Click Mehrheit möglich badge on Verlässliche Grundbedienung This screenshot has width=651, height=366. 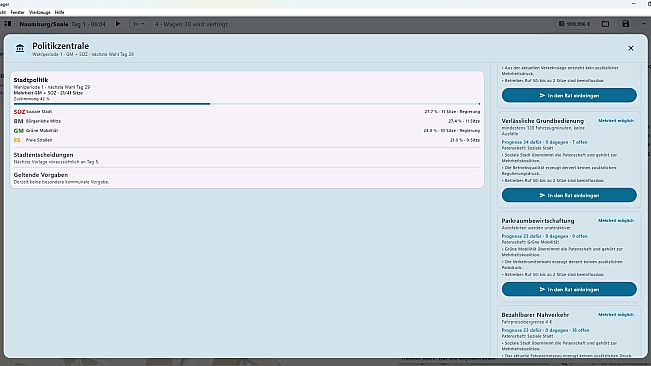tap(616, 120)
